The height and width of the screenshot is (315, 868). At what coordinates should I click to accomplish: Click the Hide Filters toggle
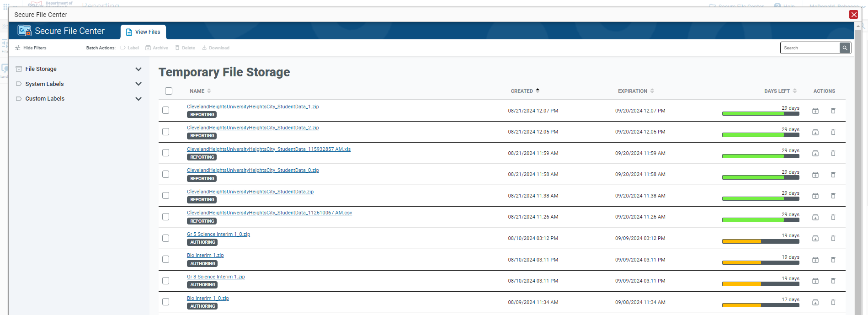point(31,48)
